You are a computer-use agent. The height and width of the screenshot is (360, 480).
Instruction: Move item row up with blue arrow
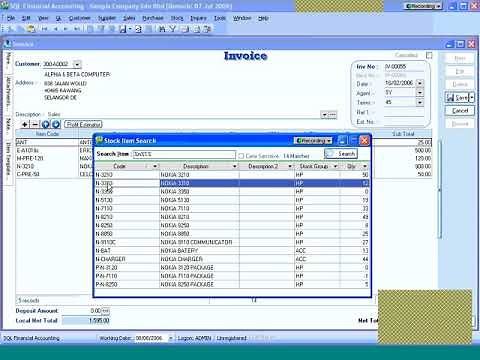point(45,124)
